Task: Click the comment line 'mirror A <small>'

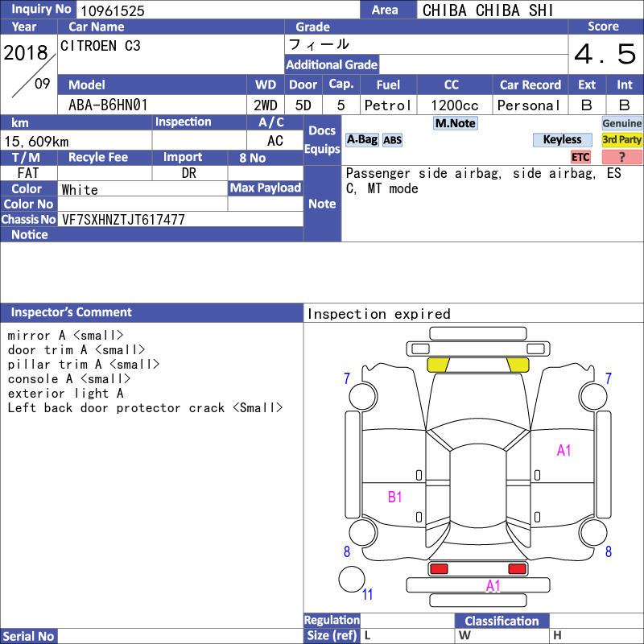Action: pyautogui.click(x=65, y=336)
